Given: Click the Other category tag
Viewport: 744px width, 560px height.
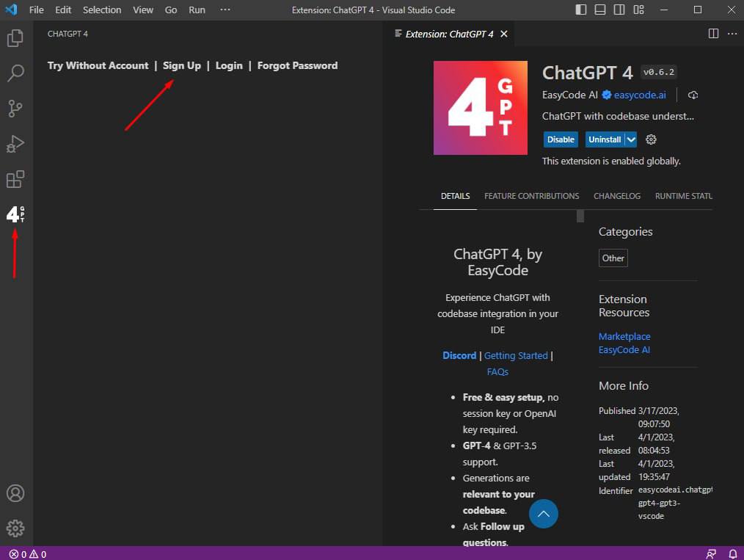Looking at the screenshot, I should coord(613,258).
